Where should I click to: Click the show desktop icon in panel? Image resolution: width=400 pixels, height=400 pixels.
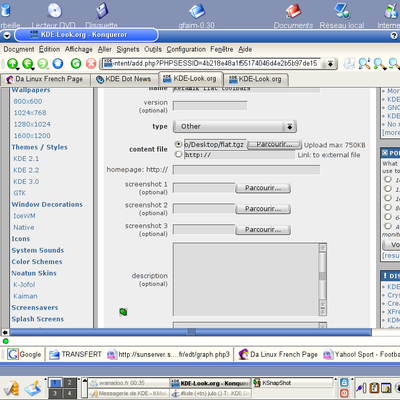point(33,388)
